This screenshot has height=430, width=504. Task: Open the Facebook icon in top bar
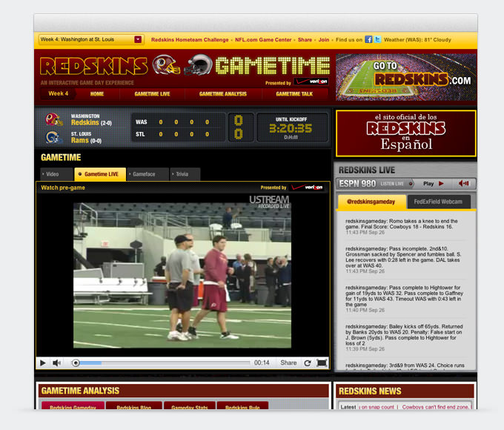[x=368, y=39]
